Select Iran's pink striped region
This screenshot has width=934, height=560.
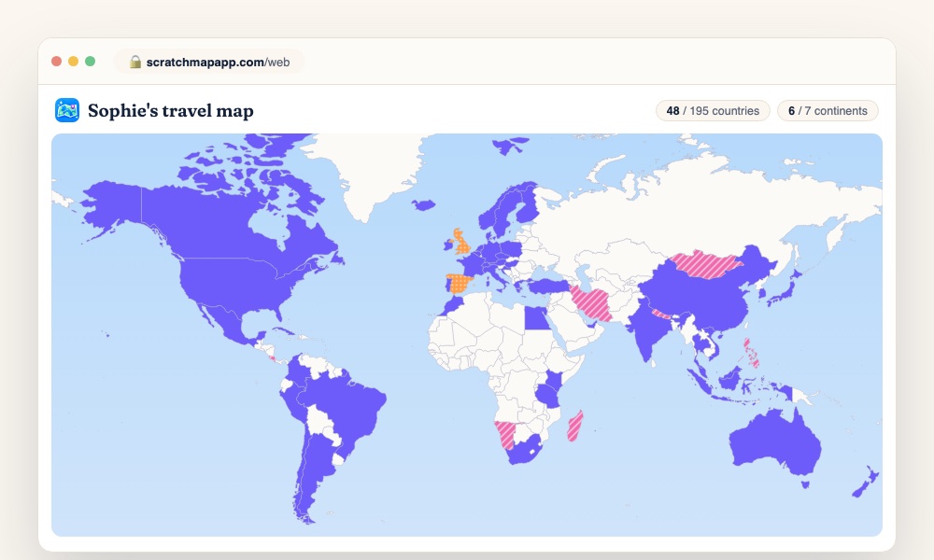pos(590,303)
